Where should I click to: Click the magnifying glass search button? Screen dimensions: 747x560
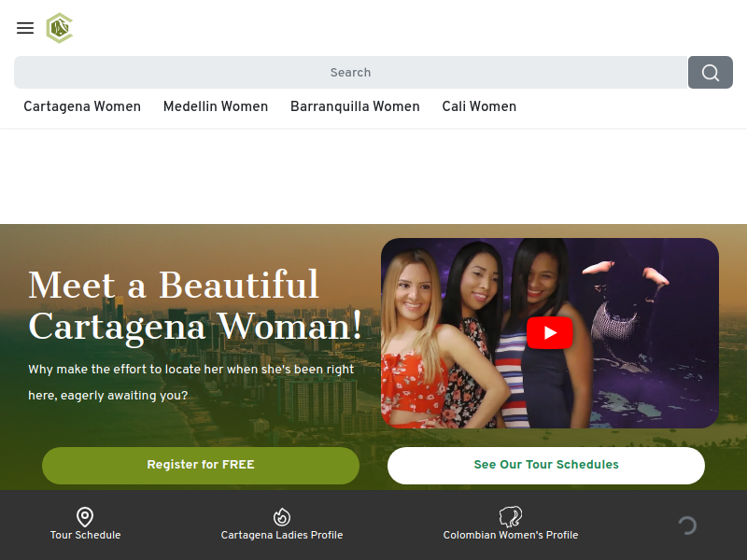[x=710, y=73]
